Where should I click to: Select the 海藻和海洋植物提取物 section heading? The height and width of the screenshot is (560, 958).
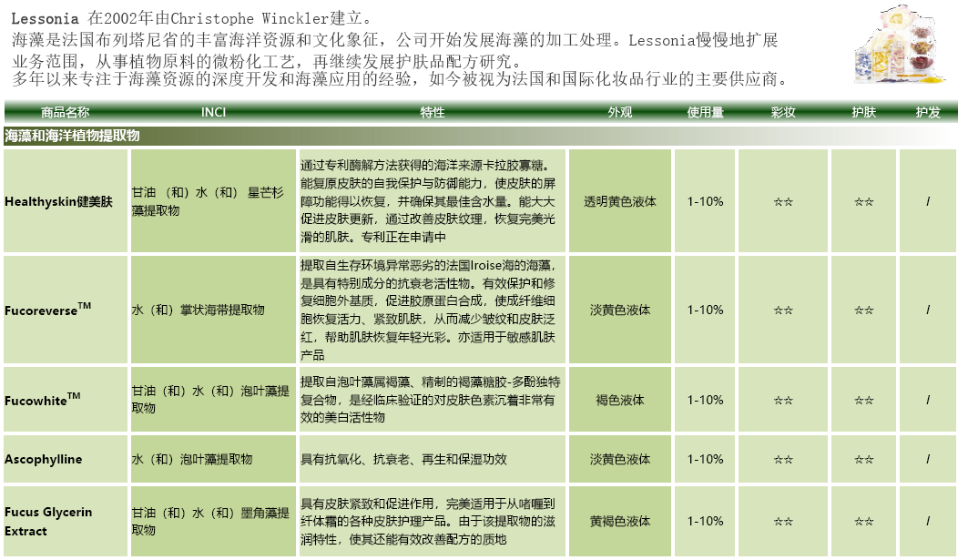73,136
